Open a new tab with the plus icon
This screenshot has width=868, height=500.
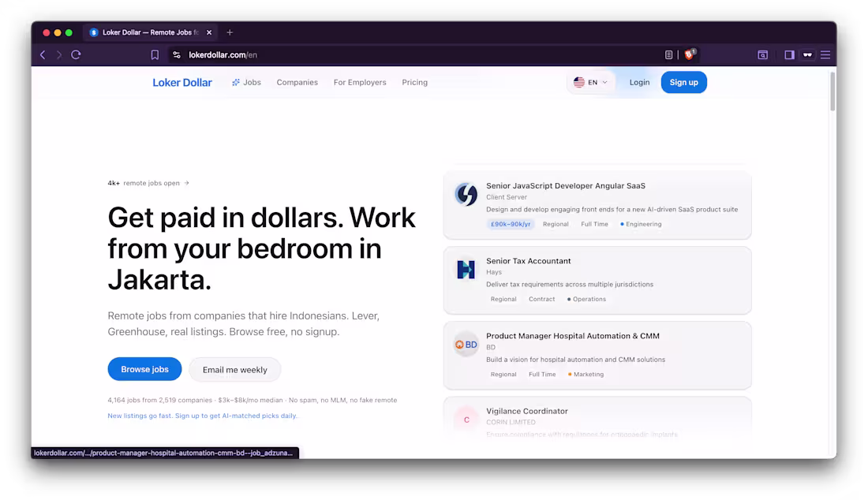[230, 32]
